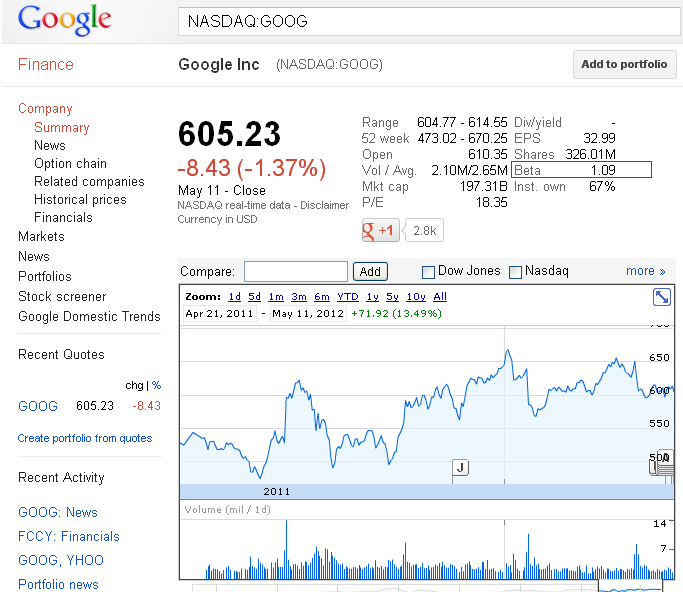The image size is (683, 592).
Task: Open the top-level News sidebar item
Action: [x=34, y=257]
